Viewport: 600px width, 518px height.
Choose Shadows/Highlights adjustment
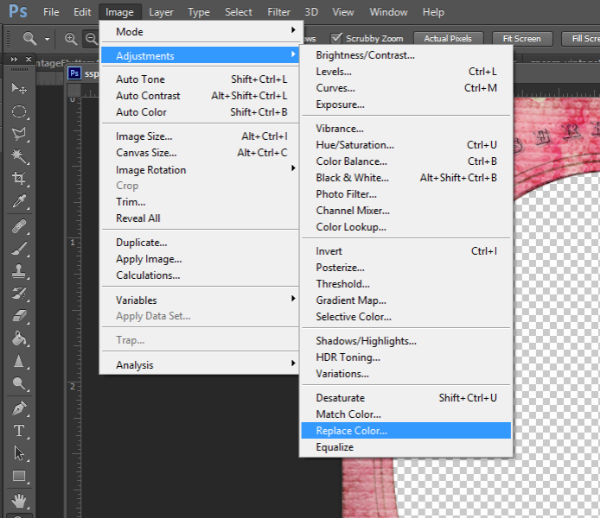(x=406, y=340)
